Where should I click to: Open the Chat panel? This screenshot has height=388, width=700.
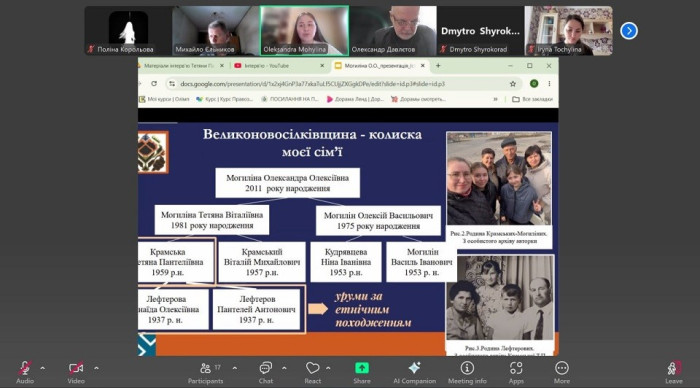click(266, 372)
